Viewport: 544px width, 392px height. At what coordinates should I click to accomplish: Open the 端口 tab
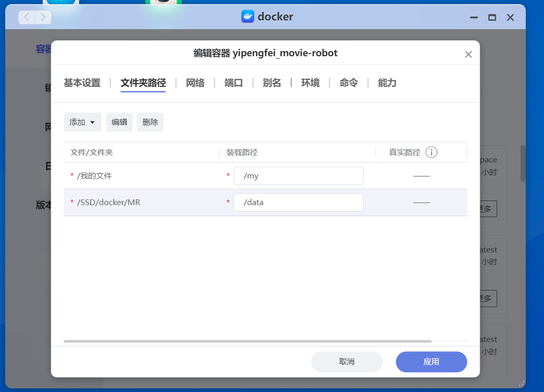234,83
